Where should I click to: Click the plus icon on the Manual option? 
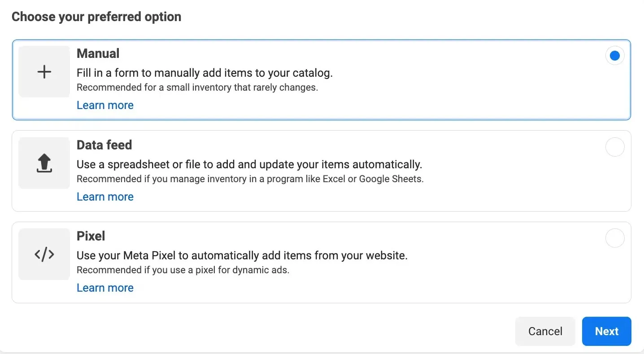[44, 71]
